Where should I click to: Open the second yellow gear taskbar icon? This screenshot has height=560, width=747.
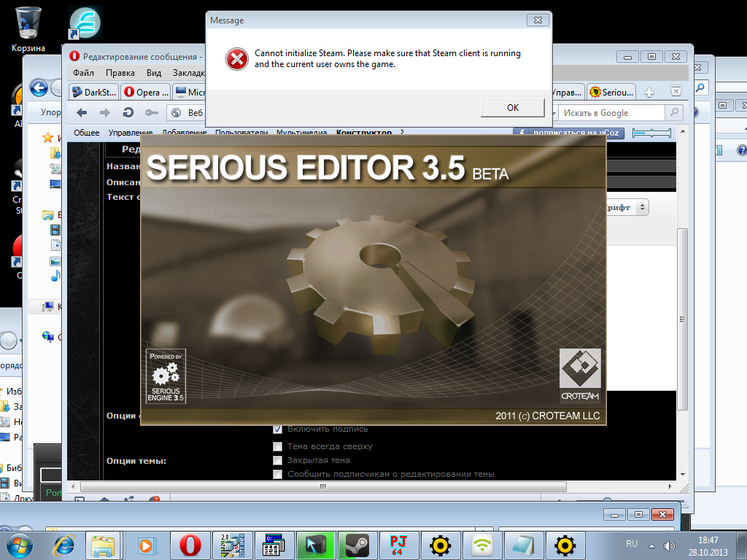(565, 545)
